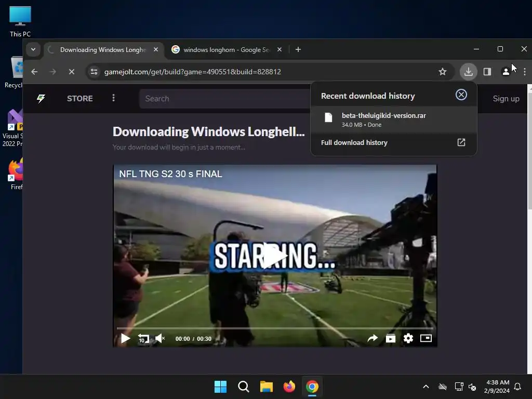Share the video using arrow icon

372,338
